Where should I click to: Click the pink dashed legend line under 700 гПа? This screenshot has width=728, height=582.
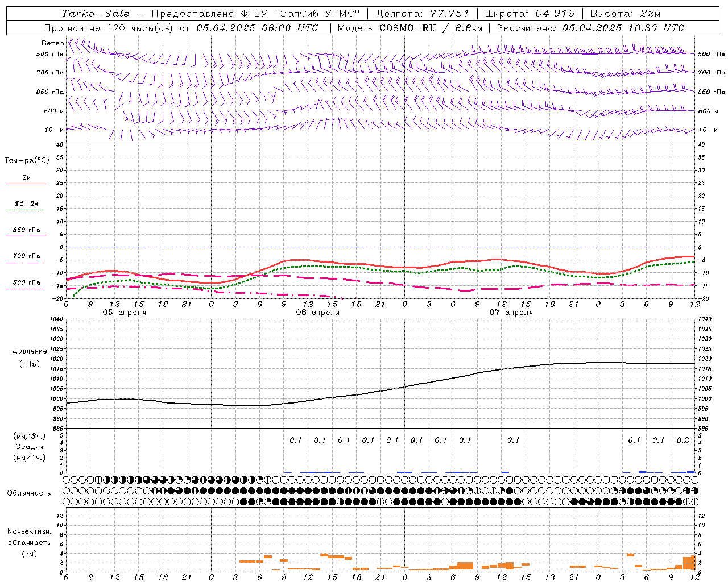(x=25, y=263)
